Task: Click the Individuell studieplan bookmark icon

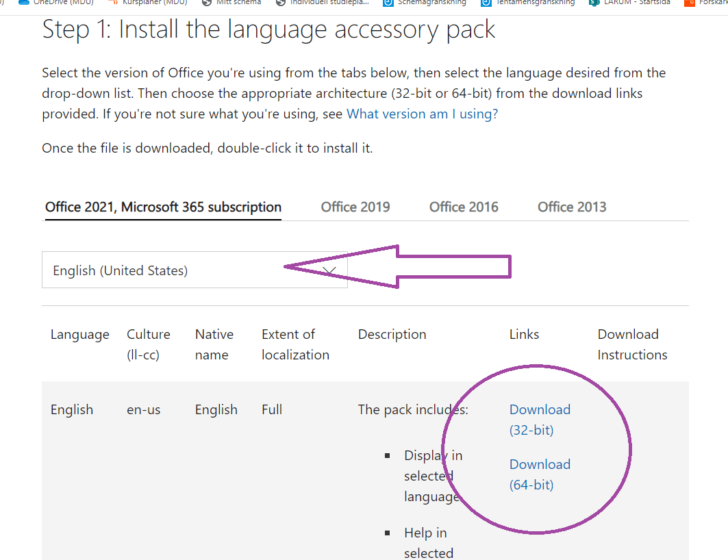Action: point(280,3)
